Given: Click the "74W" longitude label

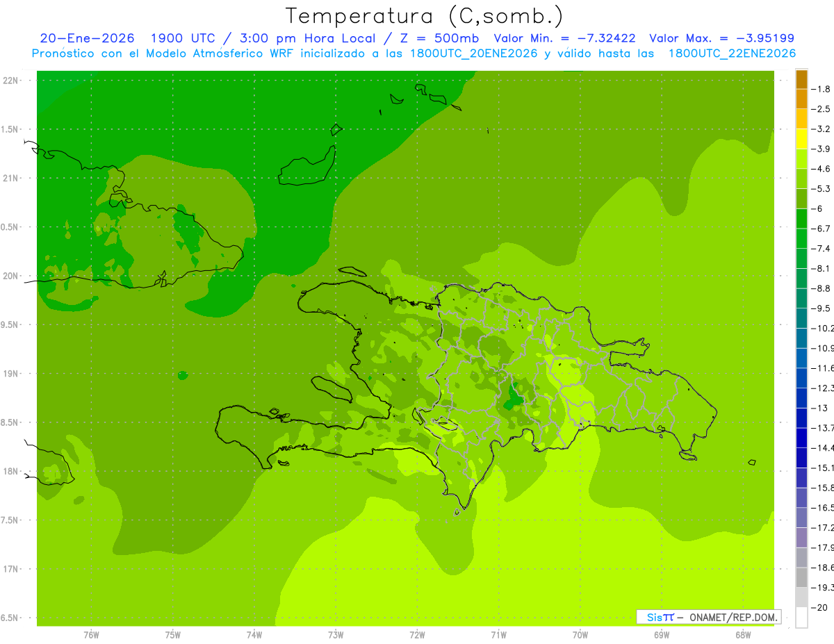Looking at the screenshot, I should click(x=254, y=634).
